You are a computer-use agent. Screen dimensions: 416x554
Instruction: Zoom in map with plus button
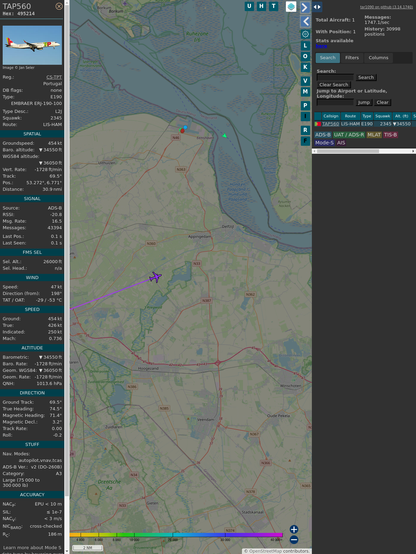coord(294,529)
